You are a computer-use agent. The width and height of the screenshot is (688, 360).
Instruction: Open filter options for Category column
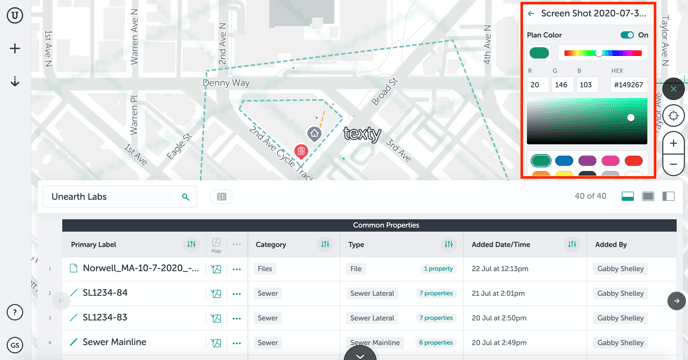tap(325, 245)
